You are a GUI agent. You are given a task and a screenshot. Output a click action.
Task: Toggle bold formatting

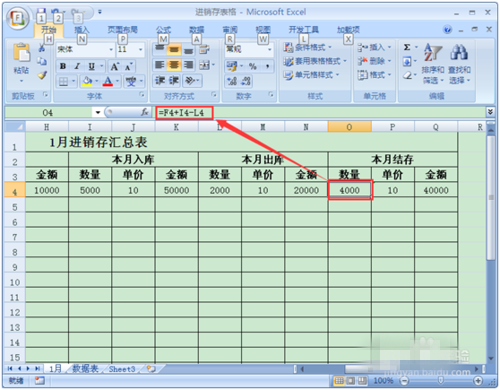pyautogui.click(x=63, y=66)
